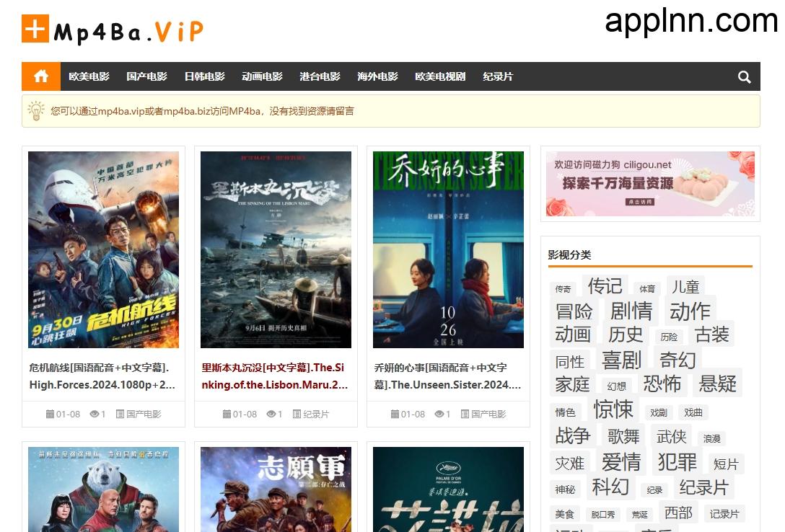Click the 里斯本丸沉没 poster thumbnail
Viewport: 785px width, 532px height.
pyautogui.click(x=276, y=249)
